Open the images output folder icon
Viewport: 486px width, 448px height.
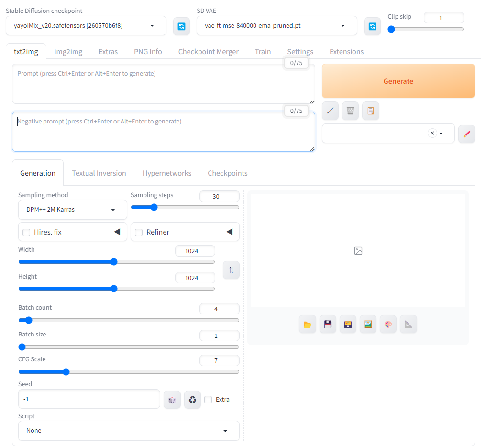pyautogui.click(x=308, y=325)
